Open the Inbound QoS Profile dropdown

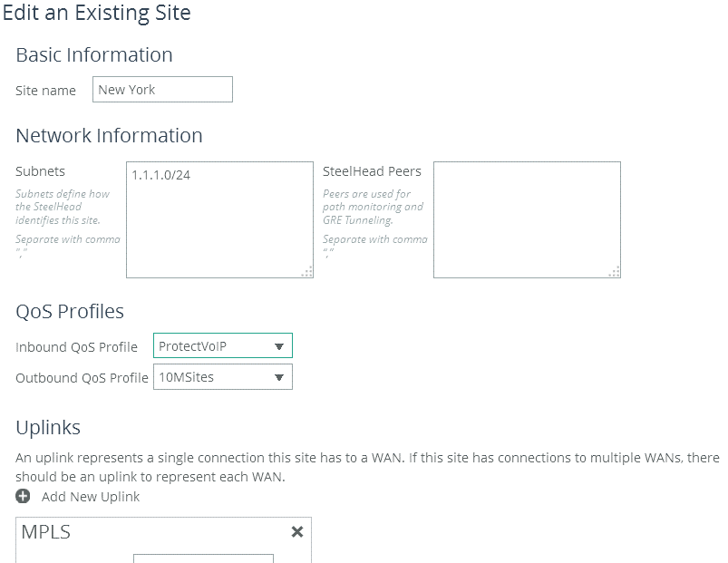(222, 346)
